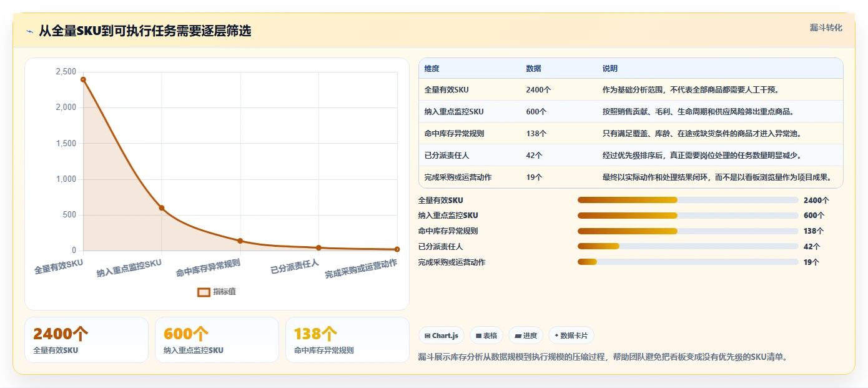Open the 2400个 全量有效SKU data card

click(x=86, y=340)
